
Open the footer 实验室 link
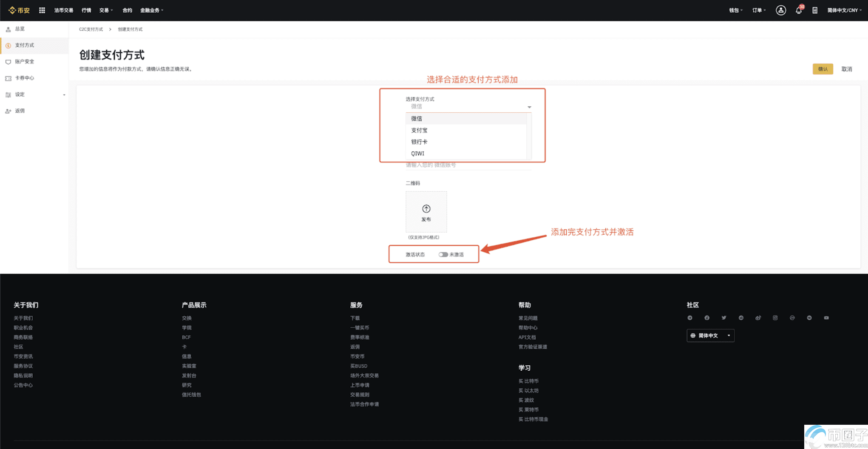(x=189, y=366)
